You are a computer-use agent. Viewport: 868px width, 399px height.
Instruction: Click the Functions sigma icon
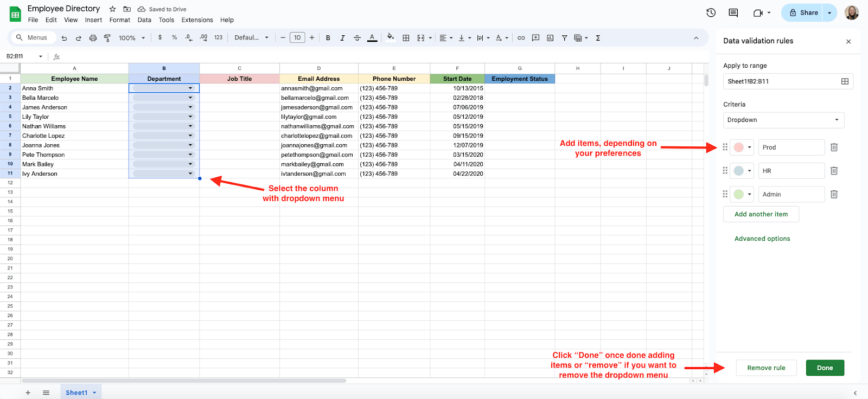[x=598, y=38]
